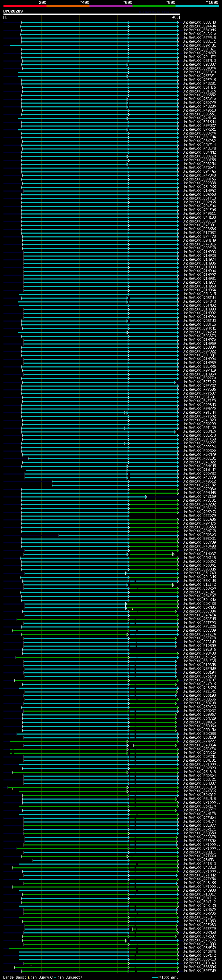Select the UniRef100_Q7XZR1 label
The height and width of the screenshot is (980, 222).
(x=199, y=129)
